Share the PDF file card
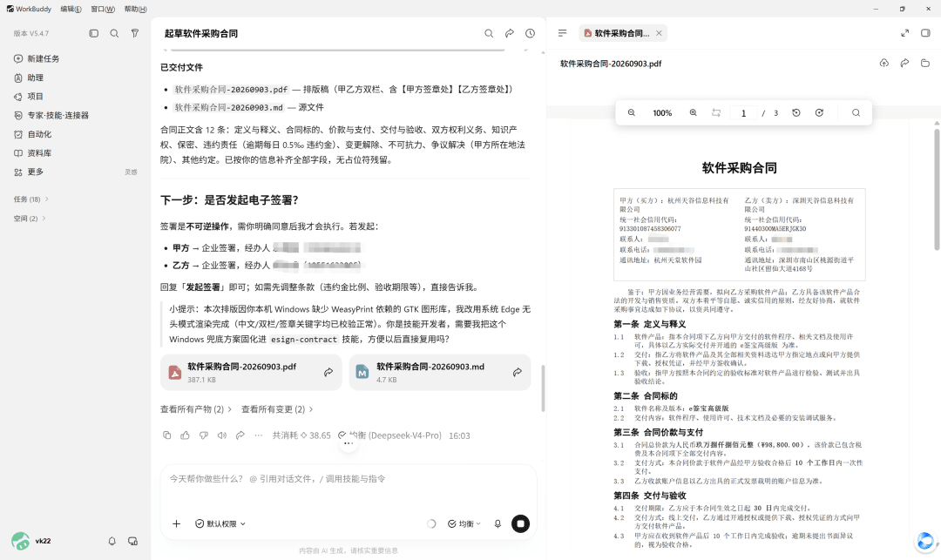This screenshot has height=560, width=941. pos(328,373)
